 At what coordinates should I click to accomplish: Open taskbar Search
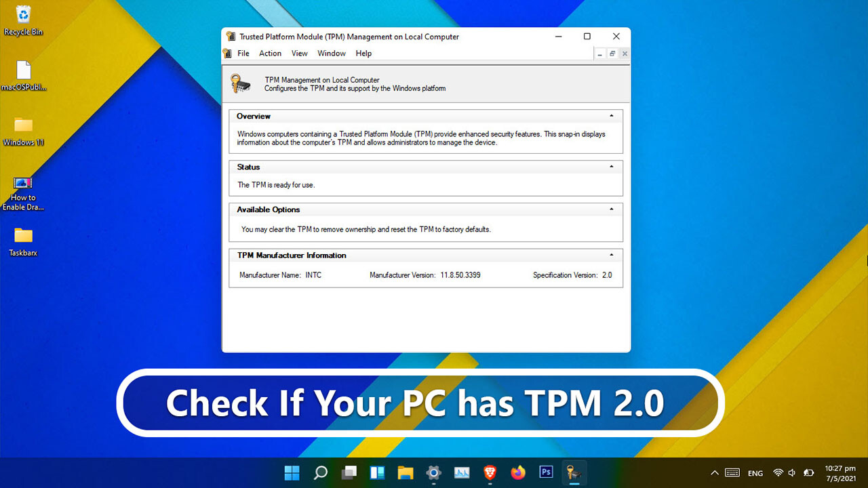(x=321, y=472)
